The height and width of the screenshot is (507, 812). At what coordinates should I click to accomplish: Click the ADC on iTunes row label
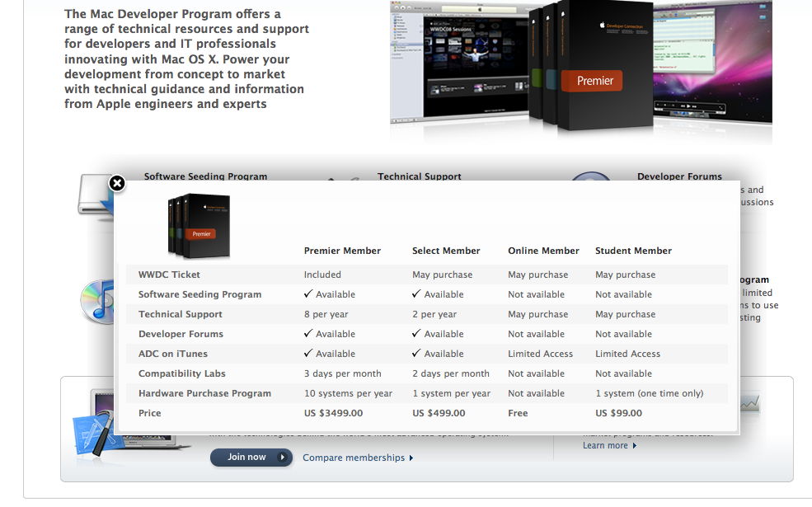(173, 354)
